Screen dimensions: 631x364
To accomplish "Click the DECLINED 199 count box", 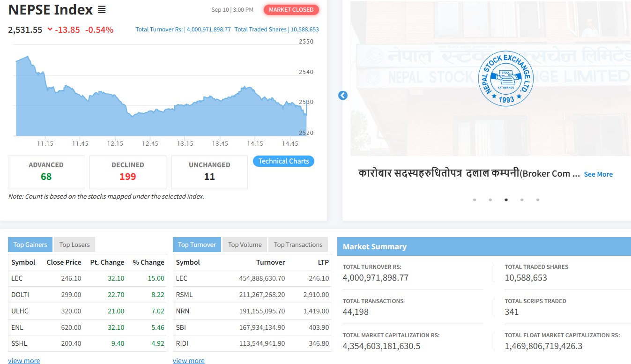I will [x=127, y=172].
